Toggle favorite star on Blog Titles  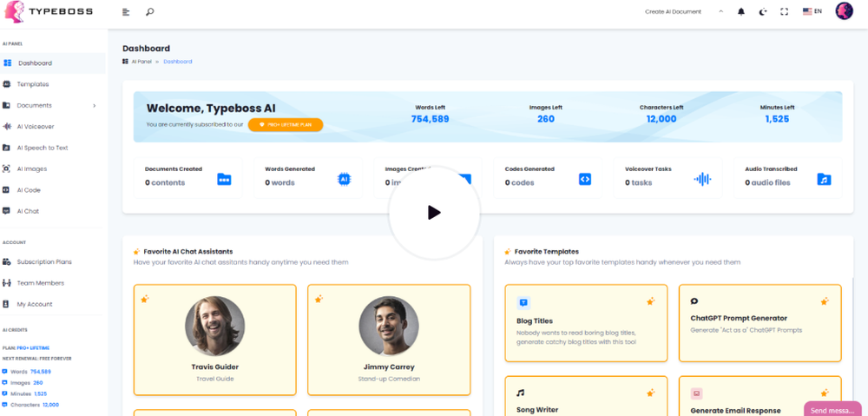pos(651,301)
